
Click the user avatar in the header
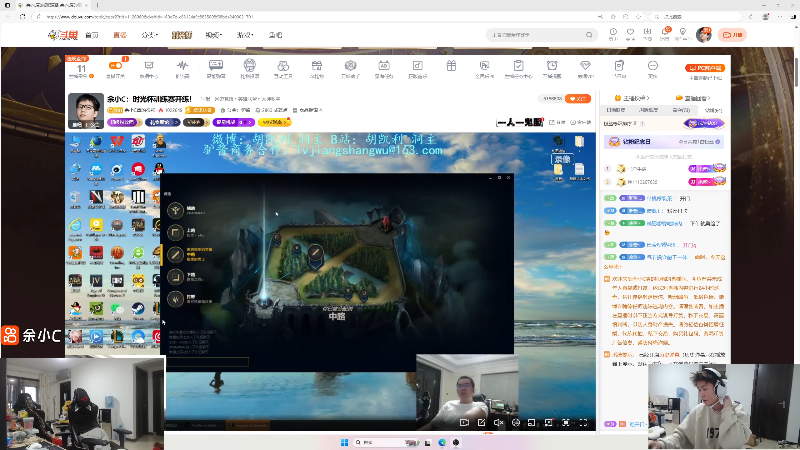[x=704, y=35]
